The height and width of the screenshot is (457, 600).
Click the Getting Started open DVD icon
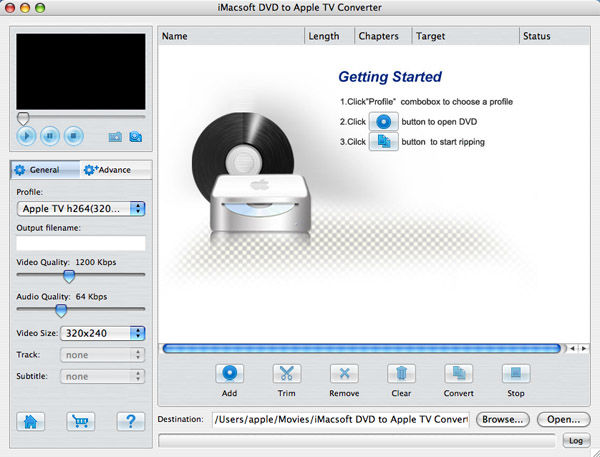pos(383,122)
